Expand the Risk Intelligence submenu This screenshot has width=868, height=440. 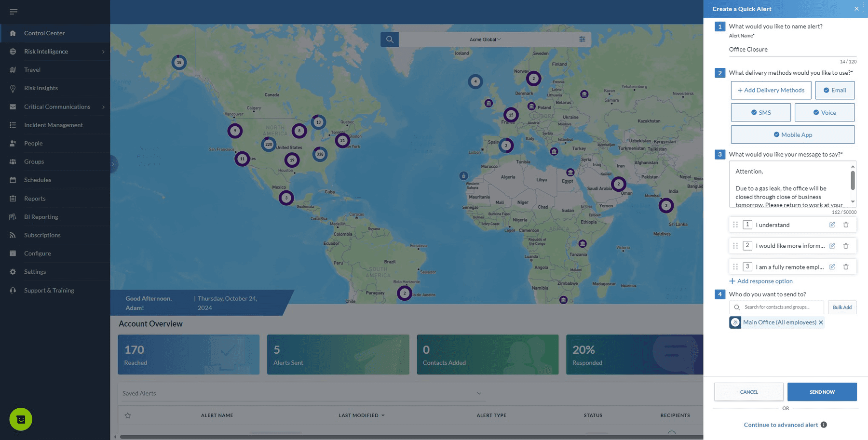pos(103,52)
